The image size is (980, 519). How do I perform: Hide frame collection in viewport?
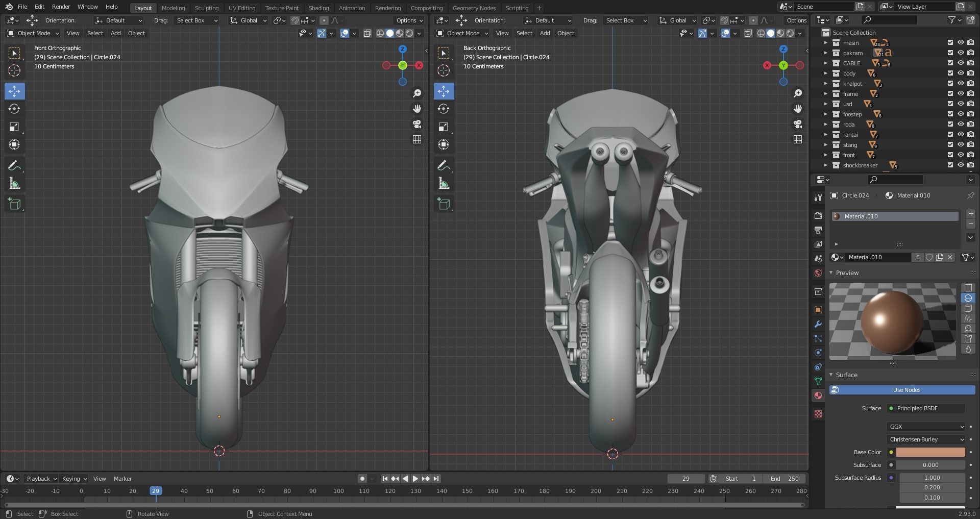(x=960, y=94)
